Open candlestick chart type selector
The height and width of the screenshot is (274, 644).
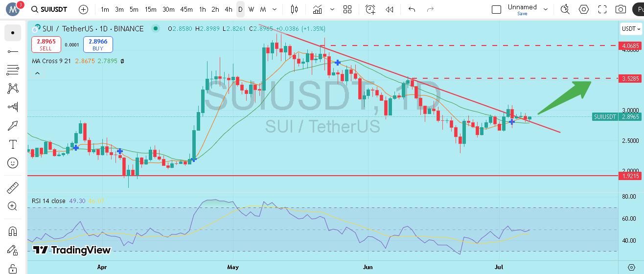point(294,9)
